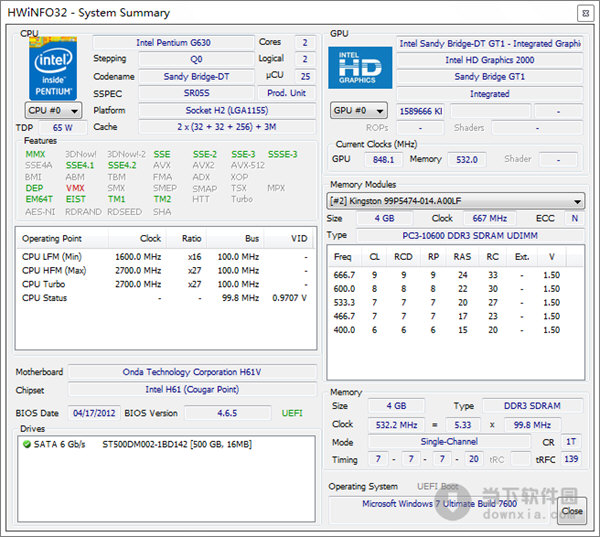The image size is (600, 537).
Task: Click the SSSE-3 feature label
Action: 282,154
